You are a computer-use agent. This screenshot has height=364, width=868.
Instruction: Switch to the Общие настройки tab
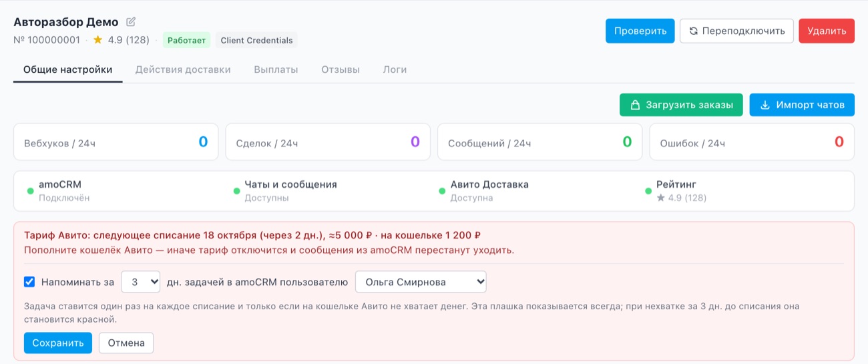point(68,69)
